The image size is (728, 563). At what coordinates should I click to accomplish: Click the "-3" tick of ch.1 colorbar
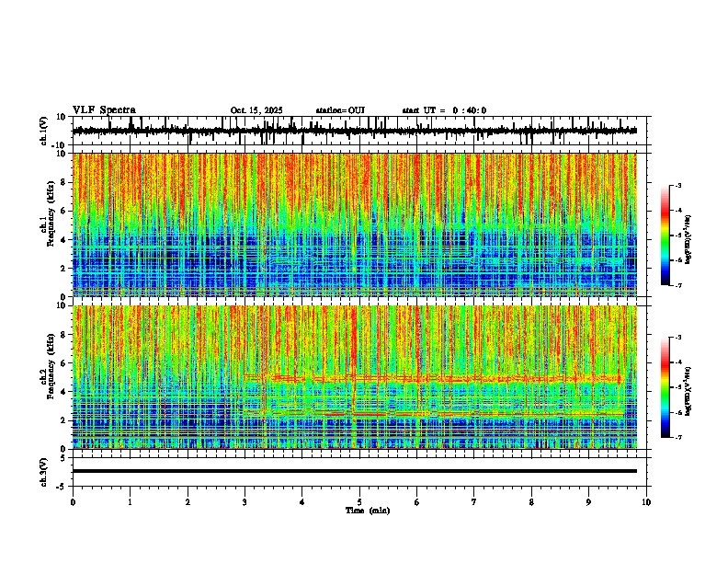pos(678,185)
